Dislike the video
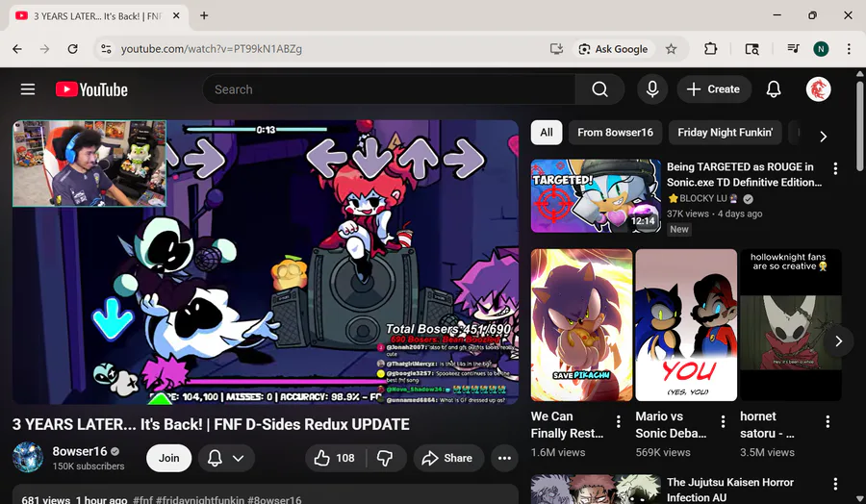Image resolution: width=866 pixels, height=504 pixels. click(x=385, y=458)
